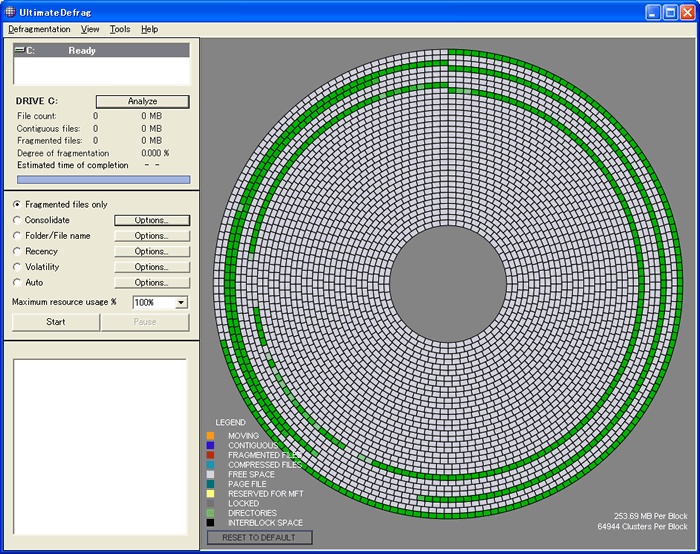Open Options for Volatility
700x554 pixels.
pyautogui.click(x=152, y=267)
